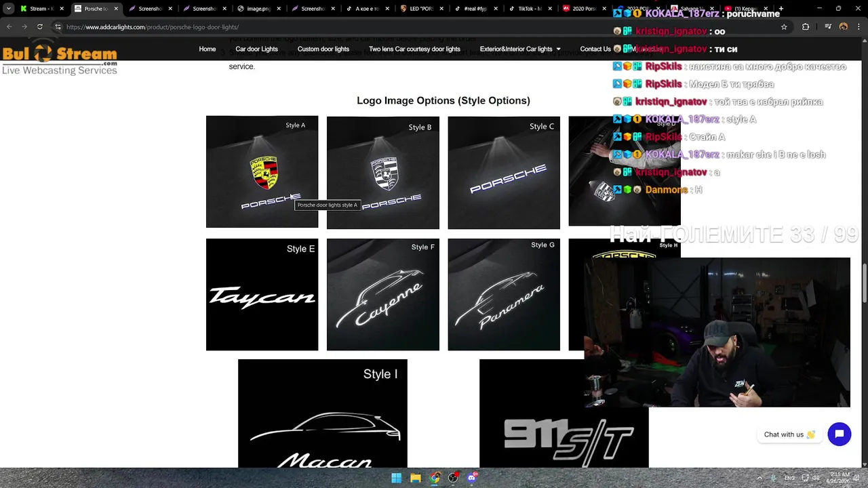Bookmark this page with the star icon
Image resolution: width=868 pixels, height=488 pixels.
784,27
